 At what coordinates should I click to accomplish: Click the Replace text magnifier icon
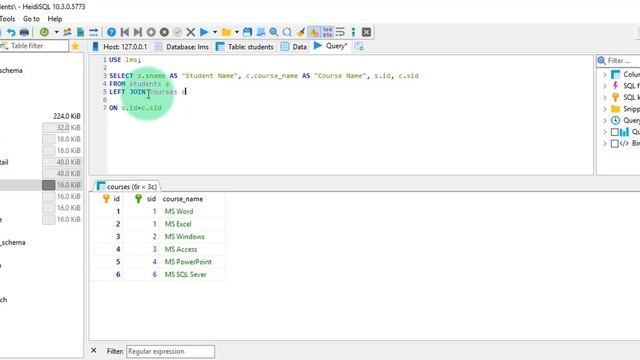tap(287, 32)
